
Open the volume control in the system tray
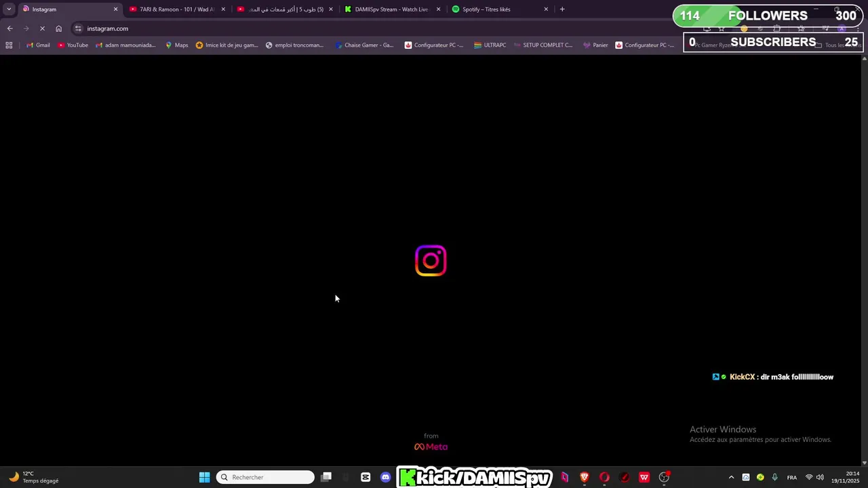click(x=820, y=477)
